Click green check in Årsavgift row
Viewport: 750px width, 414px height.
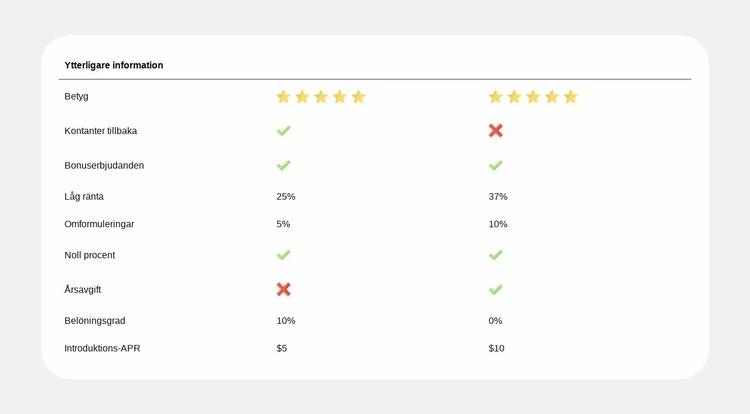496,289
